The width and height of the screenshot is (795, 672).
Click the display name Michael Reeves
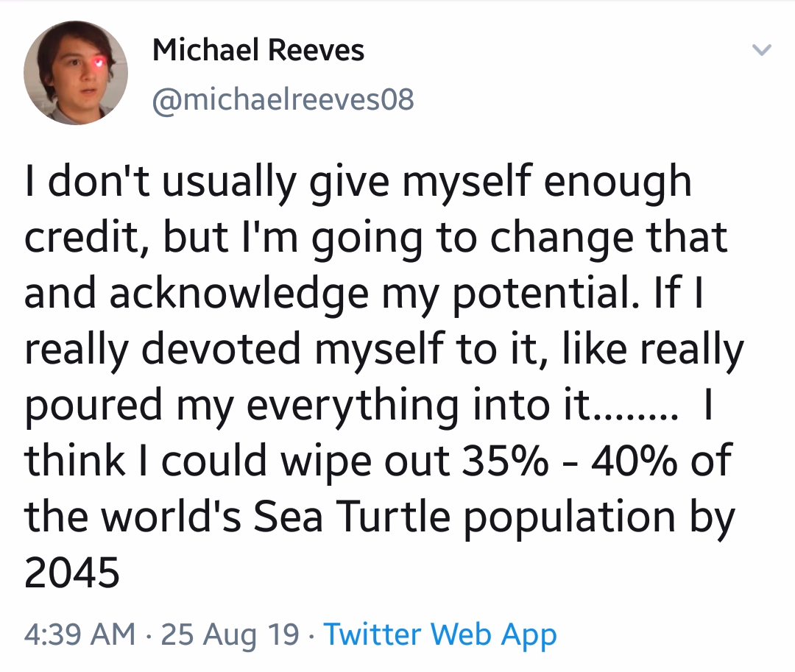tap(258, 50)
